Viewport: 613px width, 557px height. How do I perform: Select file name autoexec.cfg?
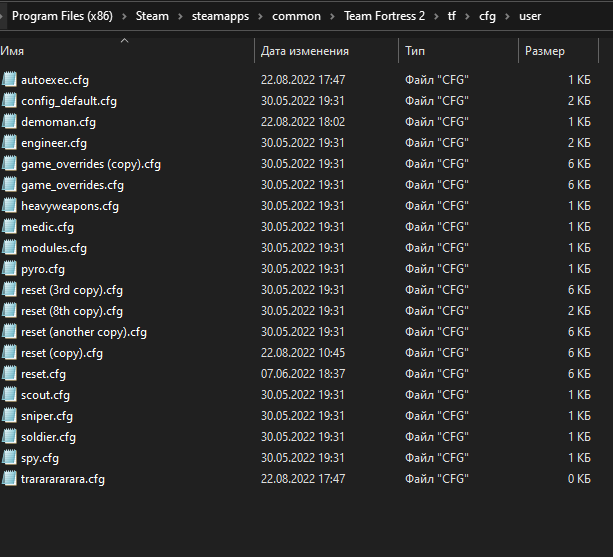click(55, 80)
